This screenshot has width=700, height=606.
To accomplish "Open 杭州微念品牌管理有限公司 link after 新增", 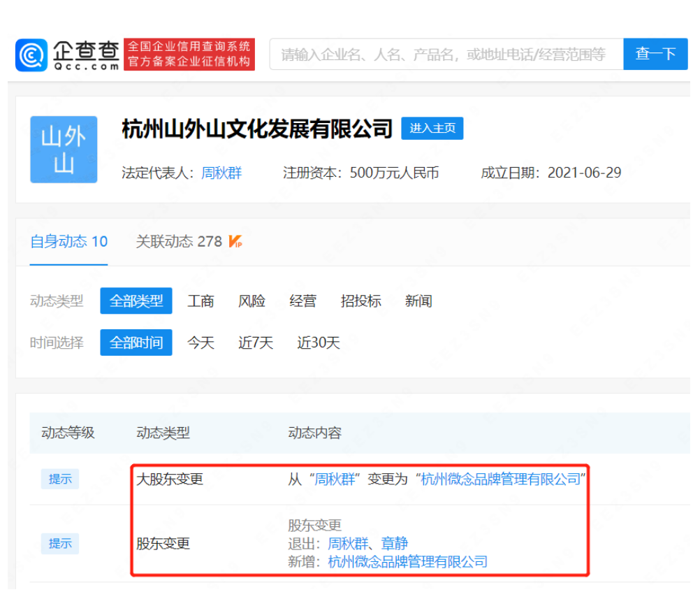I will pos(407,562).
